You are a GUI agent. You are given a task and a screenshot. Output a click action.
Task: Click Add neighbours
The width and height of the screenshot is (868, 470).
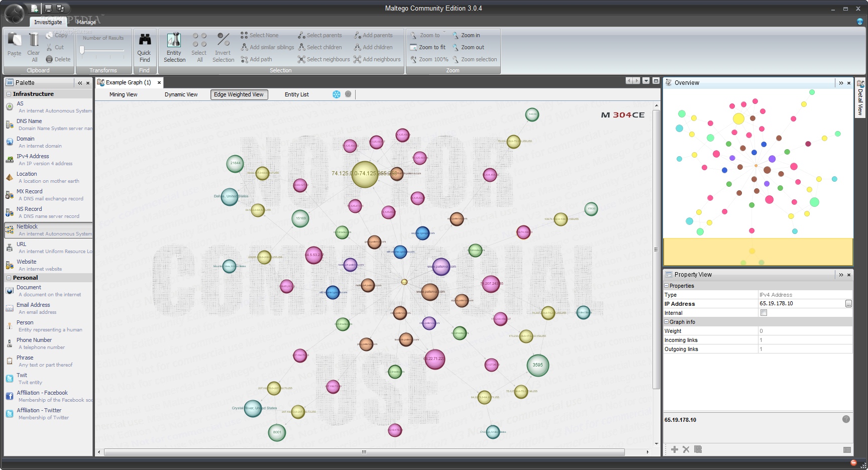[377, 59]
